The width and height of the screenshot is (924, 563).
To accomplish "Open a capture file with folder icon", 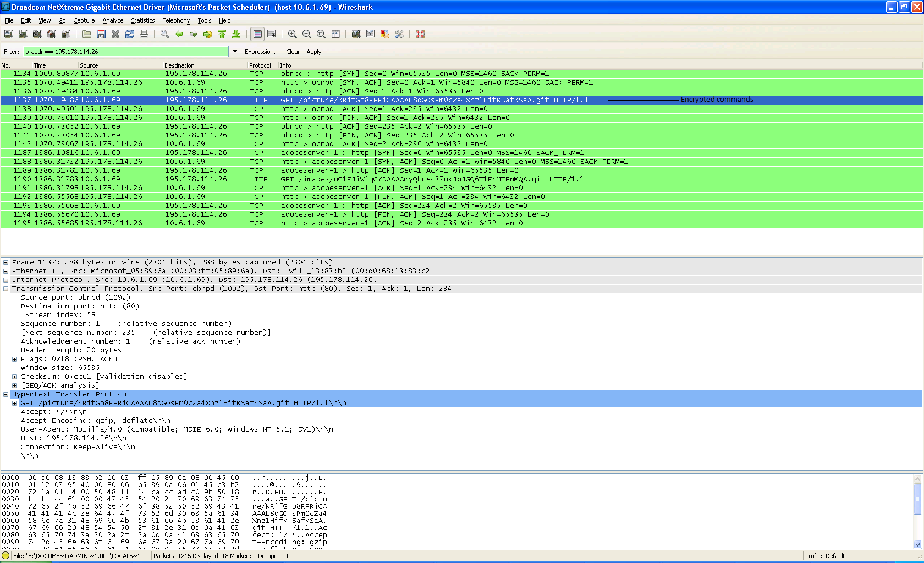I will tap(87, 34).
